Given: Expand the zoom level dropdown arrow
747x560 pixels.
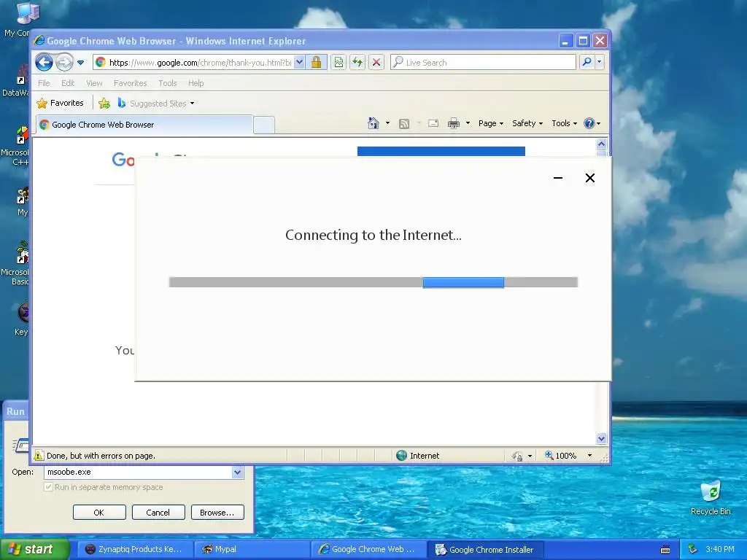Looking at the screenshot, I should (589, 456).
